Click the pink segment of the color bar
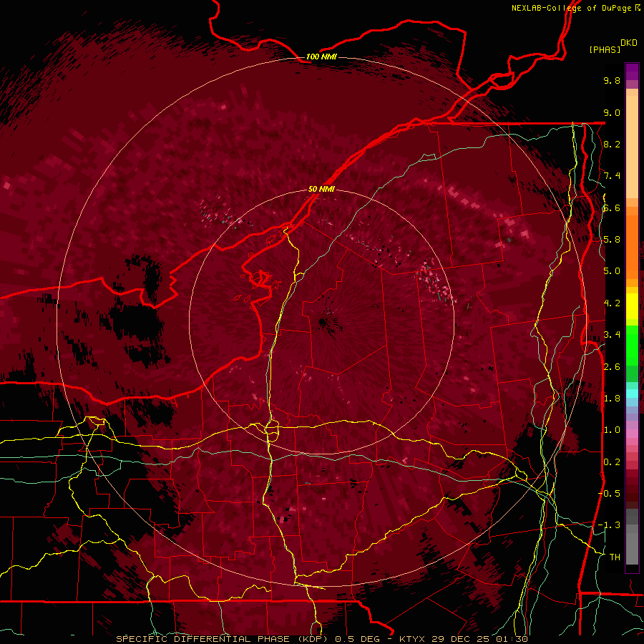The height and width of the screenshot is (644, 644). (632, 434)
